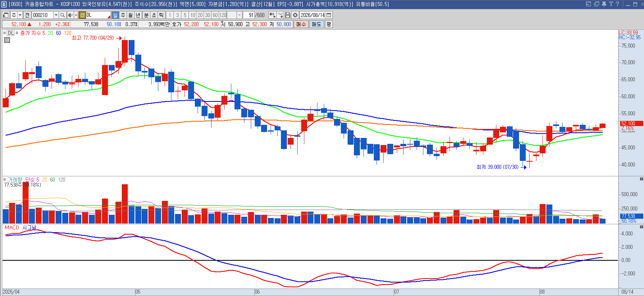Click the date field 2026/08/14

(313, 15)
